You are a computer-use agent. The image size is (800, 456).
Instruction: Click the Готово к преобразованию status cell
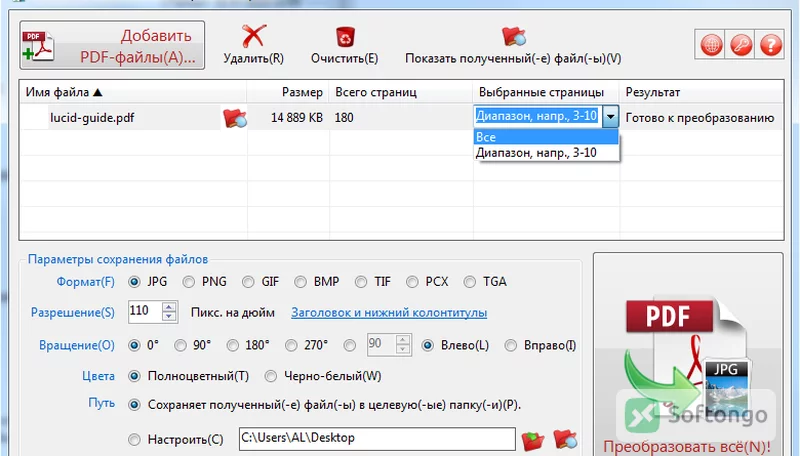699,118
